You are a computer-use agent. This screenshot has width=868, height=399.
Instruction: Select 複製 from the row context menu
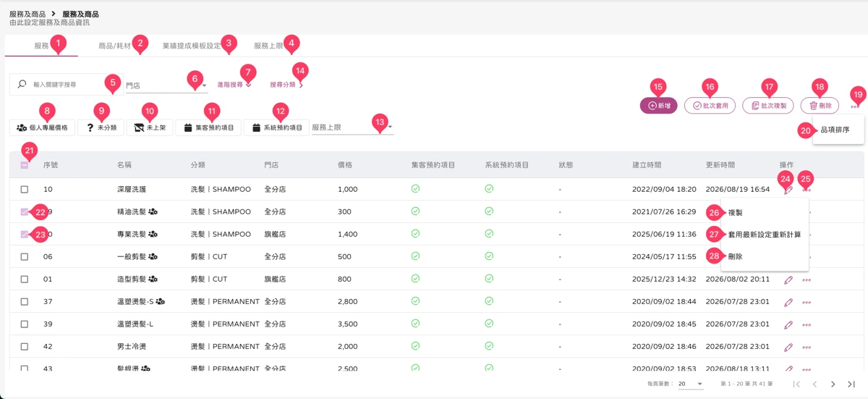click(735, 213)
